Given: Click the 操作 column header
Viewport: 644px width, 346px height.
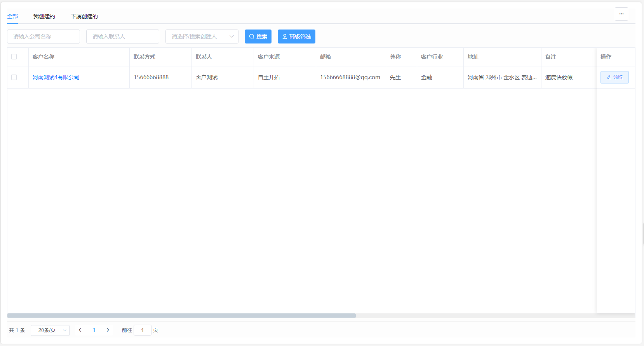Looking at the screenshot, I should (606, 57).
